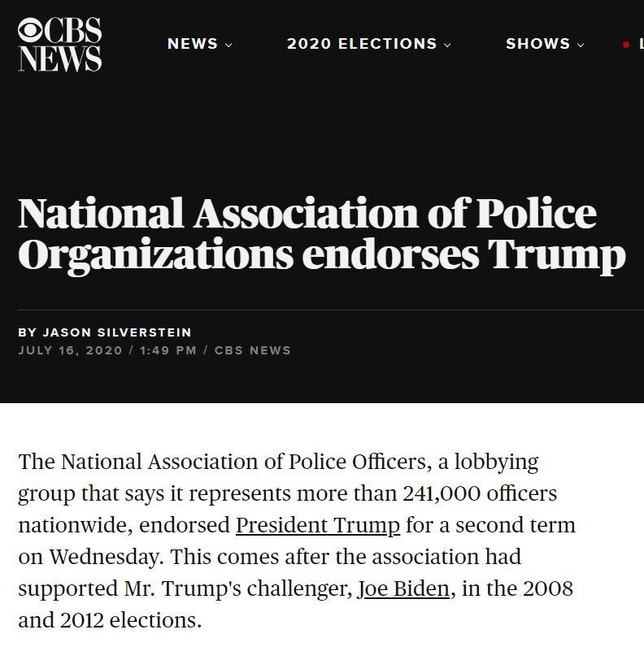The image size is (644, 647).
Task: Click the word Trump in the headline
Action: (557, 255)
